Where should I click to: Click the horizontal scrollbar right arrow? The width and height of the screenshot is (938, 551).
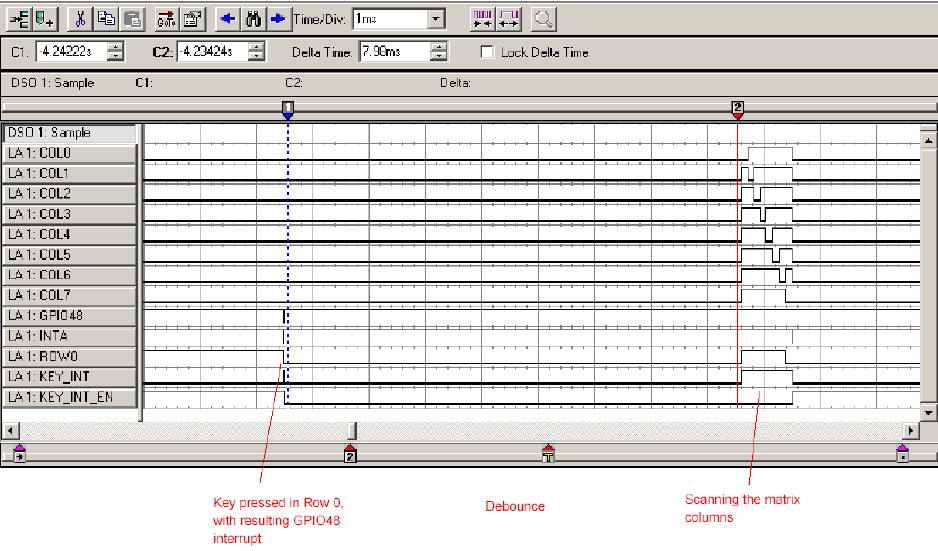coord(910,430)
